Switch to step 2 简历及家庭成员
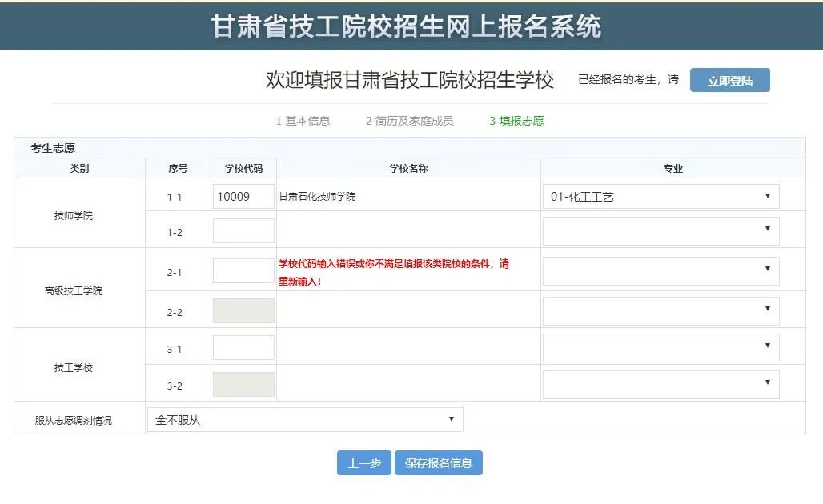This screenshot has width=823, height=504. point(409,121)
